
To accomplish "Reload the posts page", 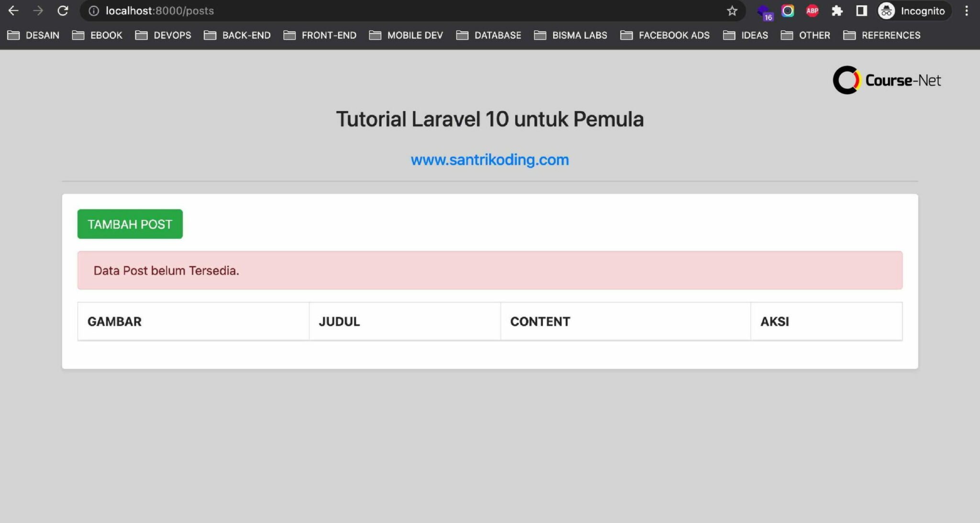I will 63,11.
